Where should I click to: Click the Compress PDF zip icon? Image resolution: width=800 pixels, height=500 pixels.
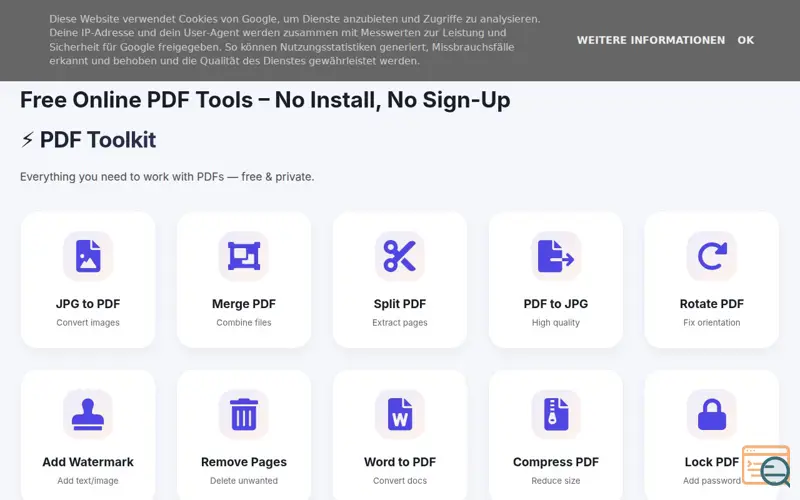[x=556, y=414]
